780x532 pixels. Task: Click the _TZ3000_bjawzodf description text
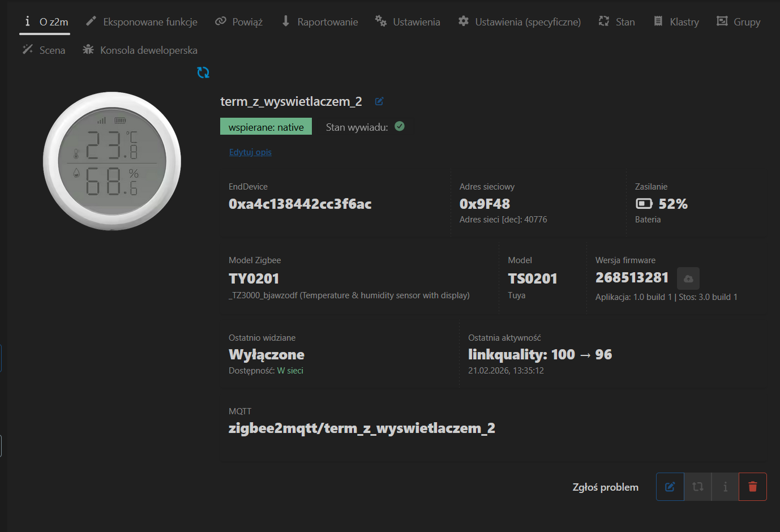click(349, 295)
